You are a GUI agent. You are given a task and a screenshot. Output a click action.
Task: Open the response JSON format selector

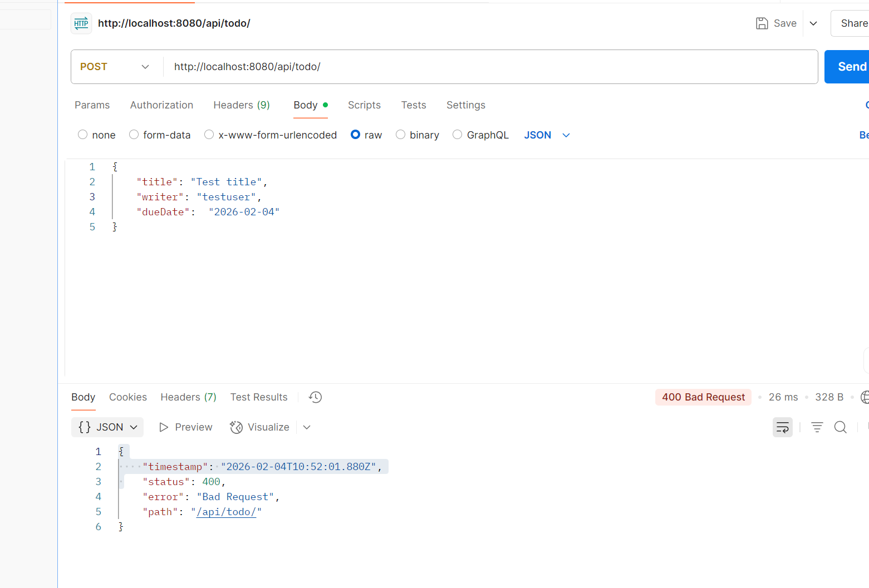tap(107, 427)
